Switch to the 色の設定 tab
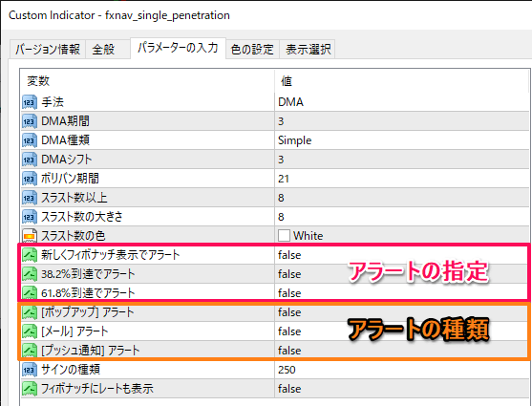 click(x=252, y=50)
